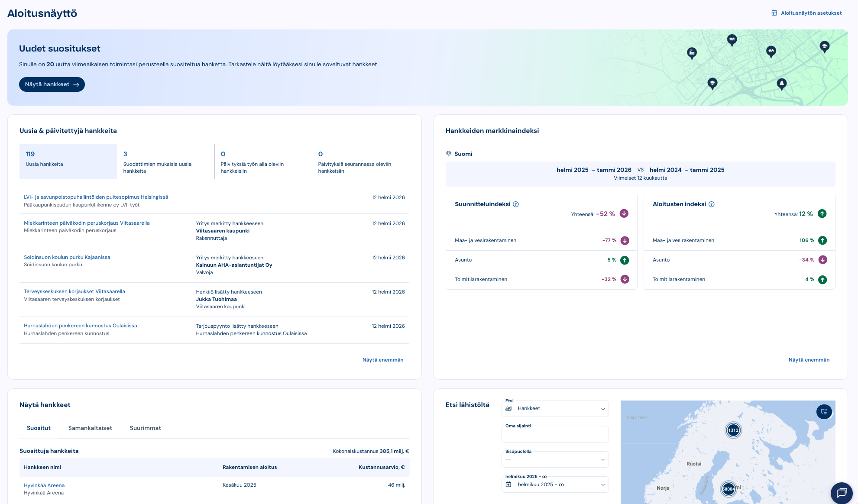This screenshot has width=858, height=504.
Task: Click the 1312 cluster marker on map
Action: pos(733,430)
